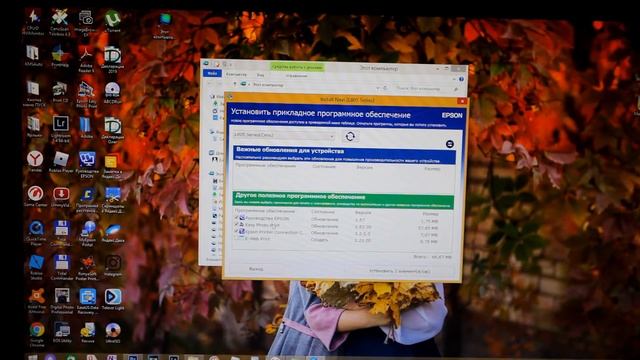Open Руководства EPSON desktop shortcut

pyautogui.click(x=87, y=164)
